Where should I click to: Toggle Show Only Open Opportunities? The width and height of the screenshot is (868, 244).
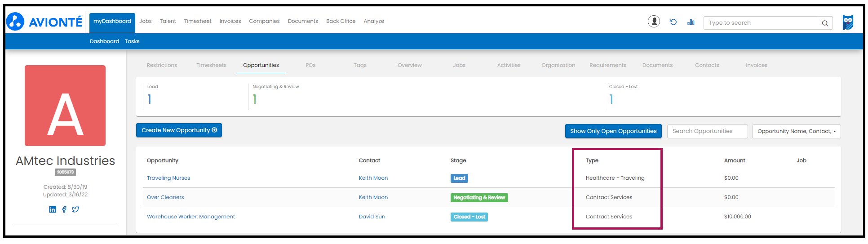tap(613, 131)
